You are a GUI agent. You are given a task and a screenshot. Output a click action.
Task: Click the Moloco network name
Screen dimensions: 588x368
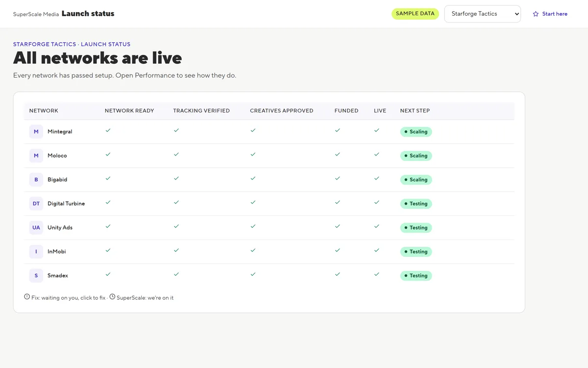point(57,156)
